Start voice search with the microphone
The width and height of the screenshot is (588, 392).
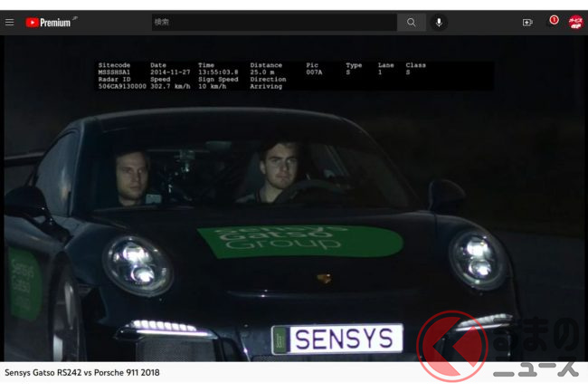(439, 23)
